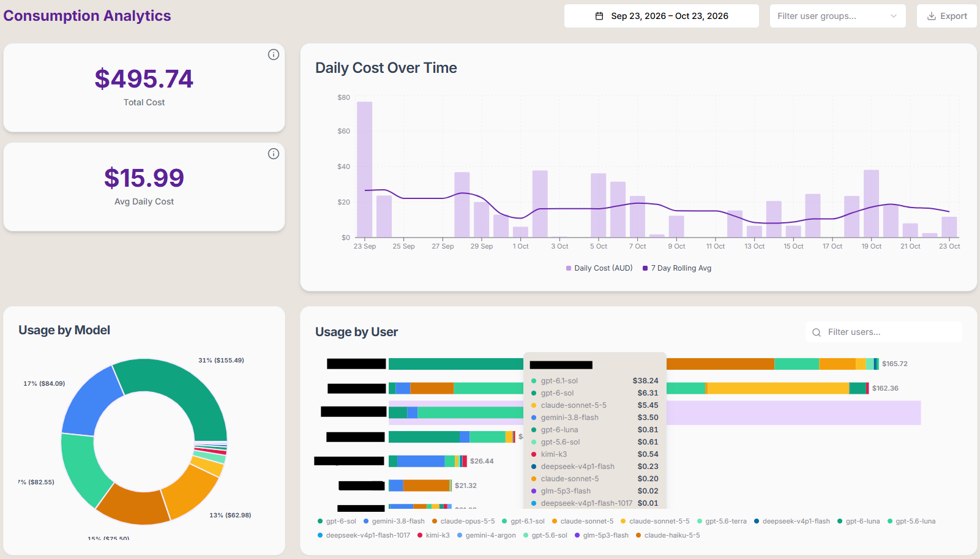Toggle claude-opus-5-5 legend item
980x559 pixels.
(463, 521)
